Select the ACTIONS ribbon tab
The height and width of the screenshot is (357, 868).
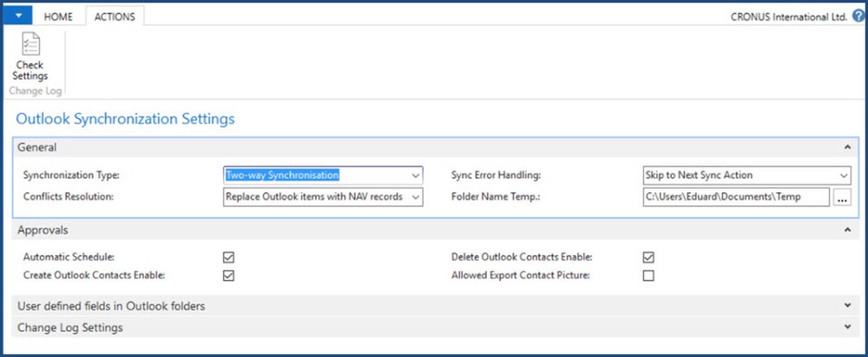pyautogui.click(x=115, y=17)
